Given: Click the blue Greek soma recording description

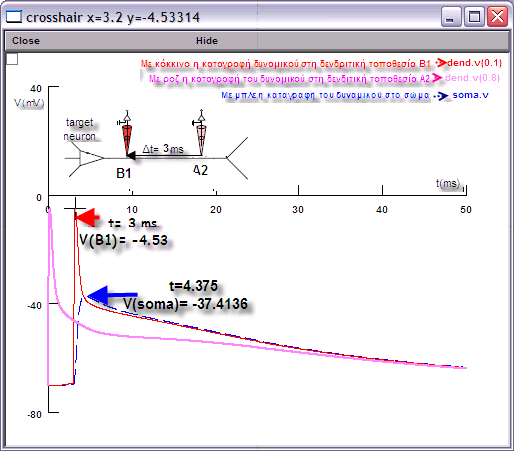Looking at the screenshot, I should 325,96.
